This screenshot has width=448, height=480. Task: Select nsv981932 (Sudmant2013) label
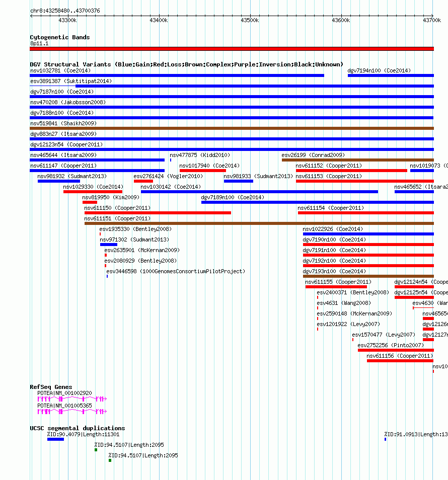(72, 176)
